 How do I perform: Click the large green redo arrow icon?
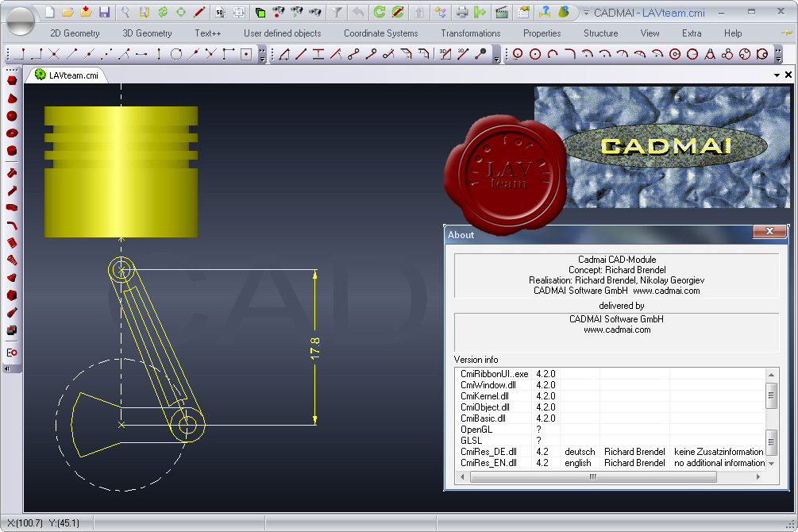(x=380, y=12)
